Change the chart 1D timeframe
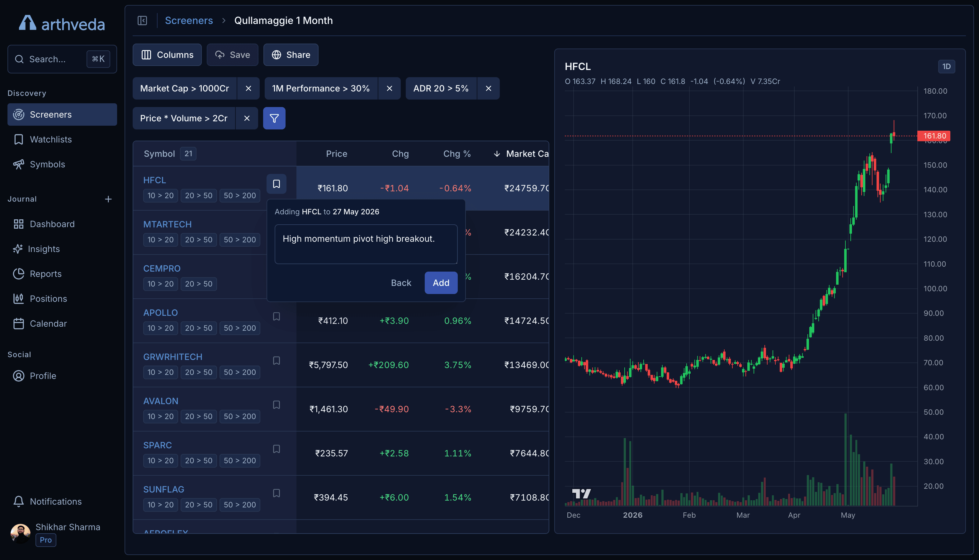This screenshot has width=979, height=560. 946,67
